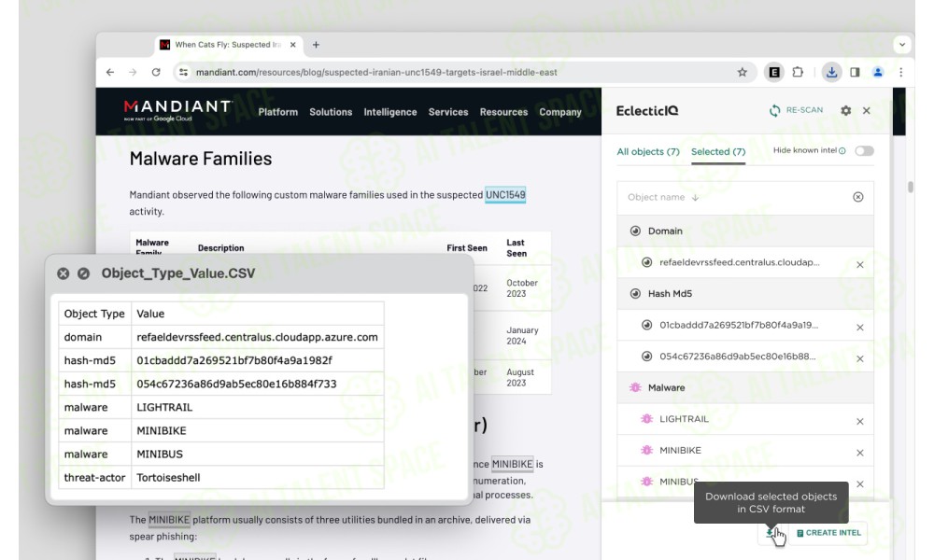Open the Chrome profile avatar
This screenshot has height=560, width=934.
pyautogui.click(x=878, y=72)
